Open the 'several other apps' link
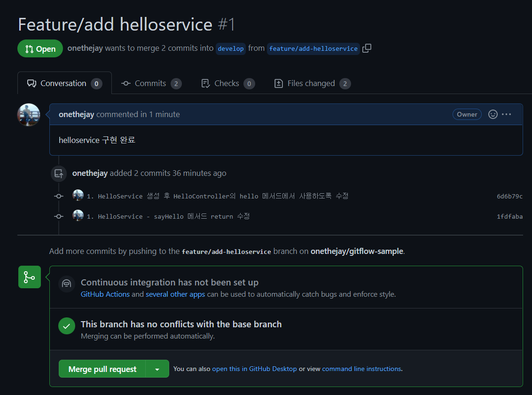Image resolution: width=532 pixels, height=395 pixels. (175, 294)
